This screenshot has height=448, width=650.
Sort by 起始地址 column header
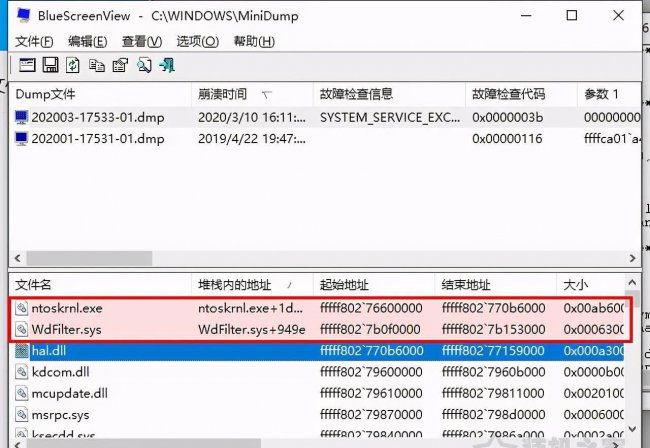point(374,285)
